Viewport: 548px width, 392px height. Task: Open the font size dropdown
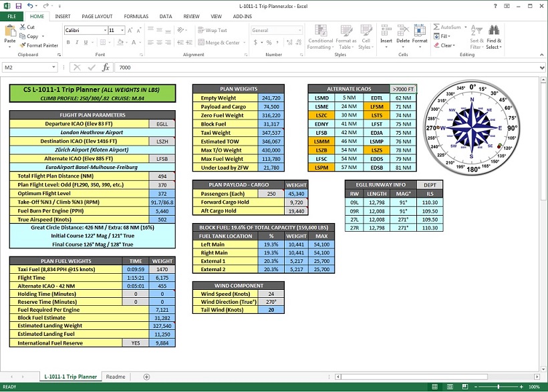122,31
